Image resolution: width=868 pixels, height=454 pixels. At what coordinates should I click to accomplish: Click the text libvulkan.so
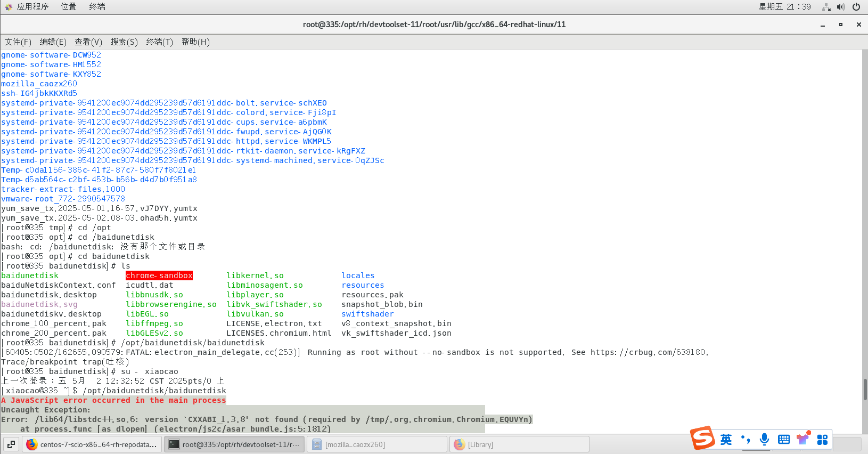point(255,314)
